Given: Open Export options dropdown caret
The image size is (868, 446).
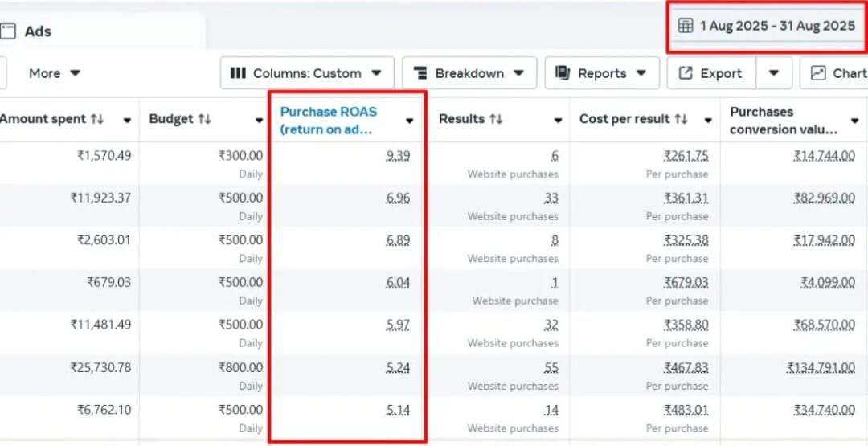Looking at the screenshot, I should [x=773, y=73].
